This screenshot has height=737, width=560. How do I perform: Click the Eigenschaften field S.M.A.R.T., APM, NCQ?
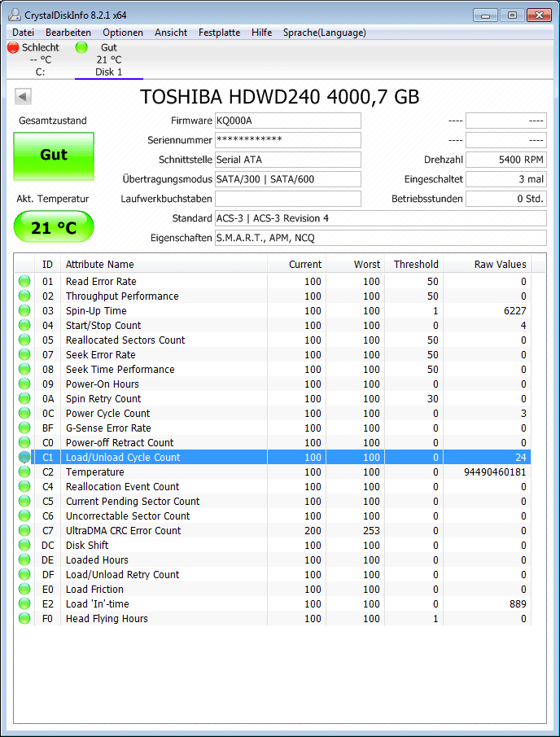pos(381,238)
